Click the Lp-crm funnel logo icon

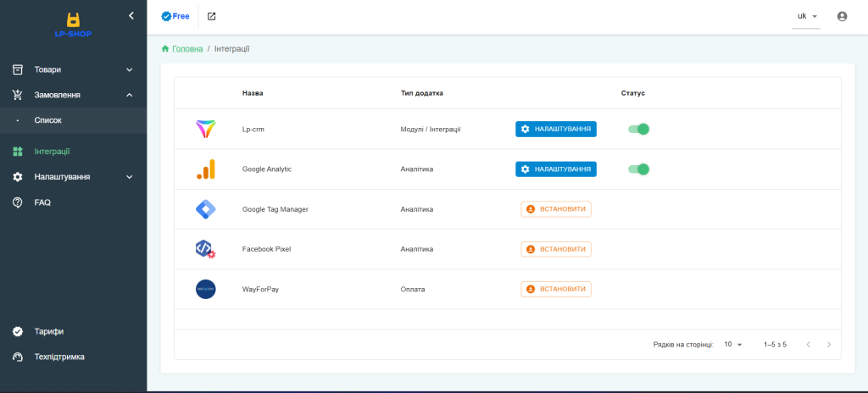(205, 130)
